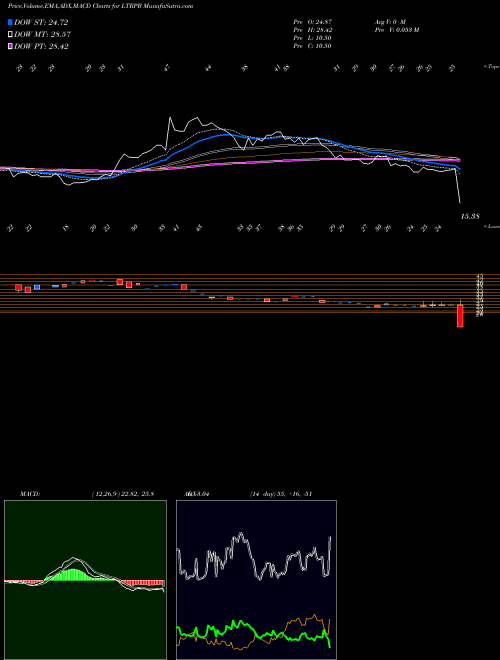
Task: Click the 'Pre V: 0.053 M' volume text
Action: click(x=398, y=29)
